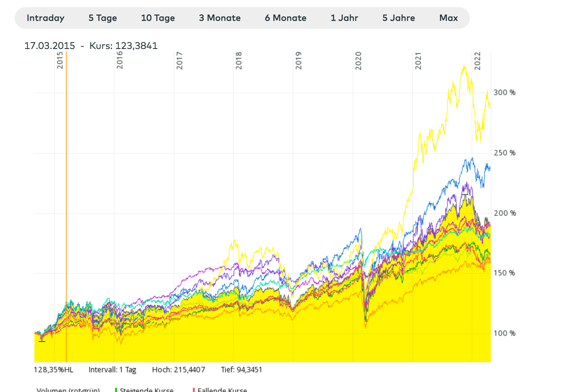Select the 5 Tage range
This screenshot has width=585, height=392.
(x=103, y=18)
